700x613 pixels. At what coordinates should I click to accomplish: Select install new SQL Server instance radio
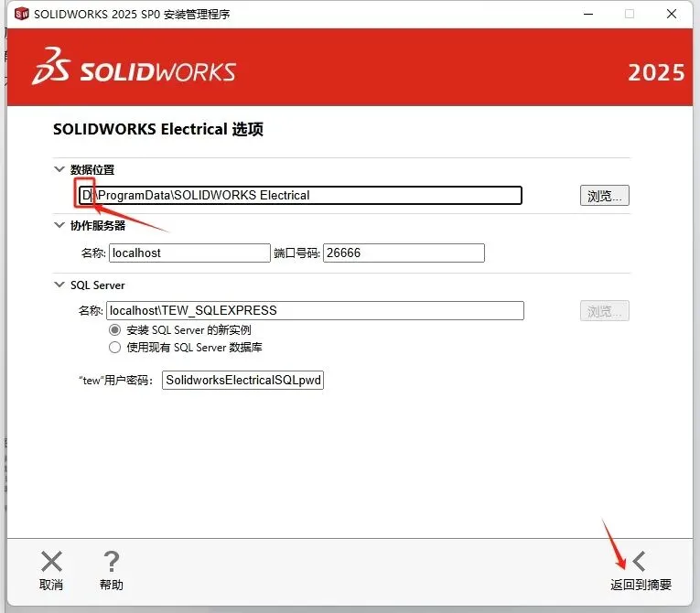point(114,330)
